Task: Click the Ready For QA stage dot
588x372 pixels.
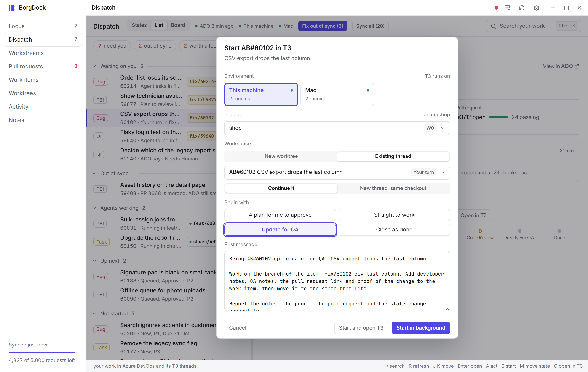Action: pos(520,231)
